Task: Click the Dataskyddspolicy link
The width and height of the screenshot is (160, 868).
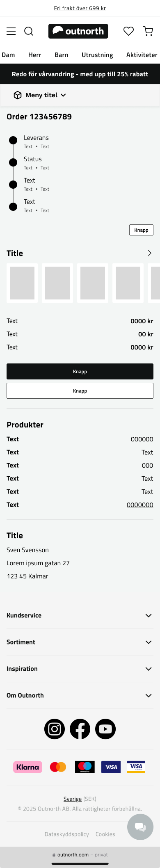Action: click(67, 834)
